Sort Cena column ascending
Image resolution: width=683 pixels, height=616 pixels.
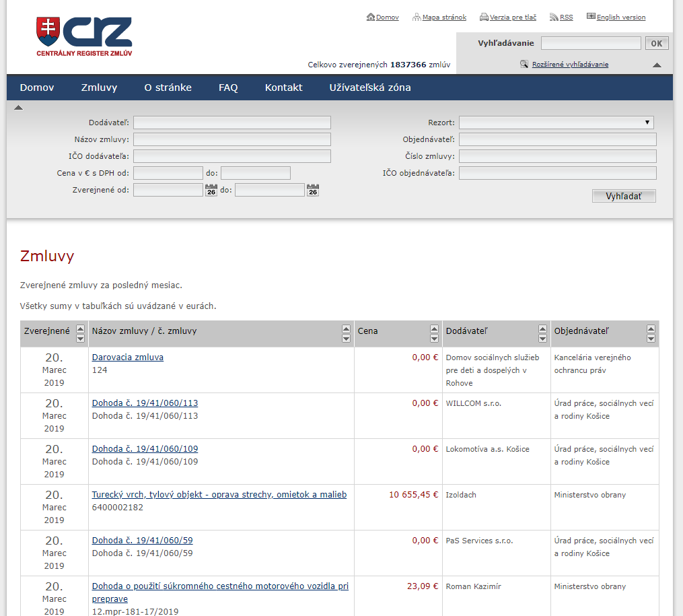(x=434, y=329)
